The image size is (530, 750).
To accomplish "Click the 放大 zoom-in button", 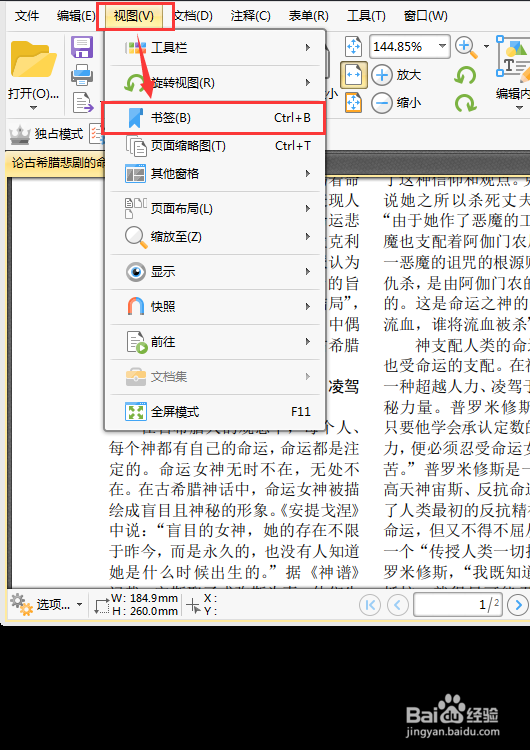I will (396, 75).
